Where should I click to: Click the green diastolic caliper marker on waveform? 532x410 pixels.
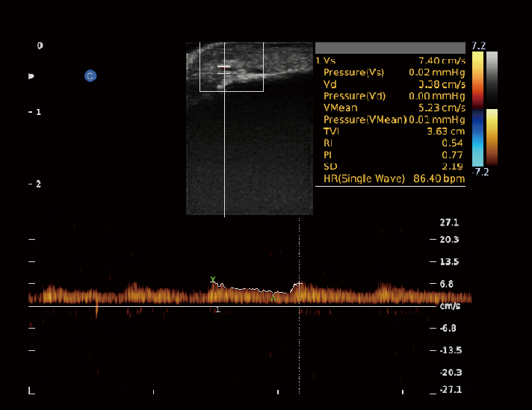273,297
